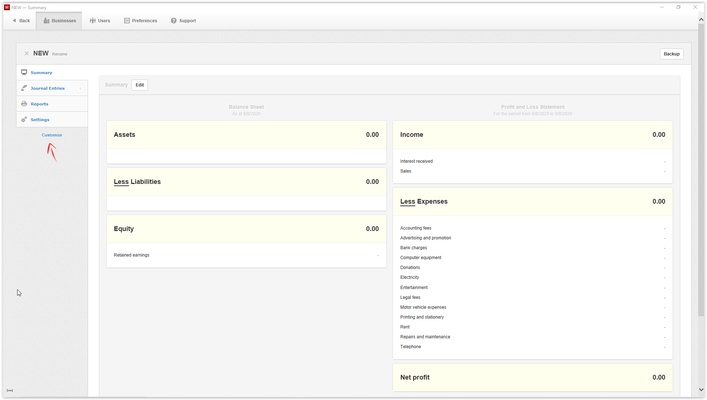Image resolution: width=707 pixels, height=400 pixels.
Task: Go back using the Back button
Action: [x=21, y=21]
